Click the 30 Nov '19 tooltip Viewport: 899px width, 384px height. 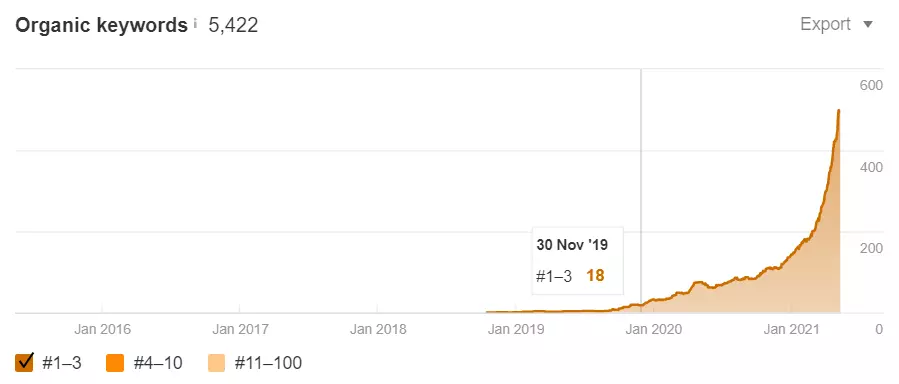577,260
